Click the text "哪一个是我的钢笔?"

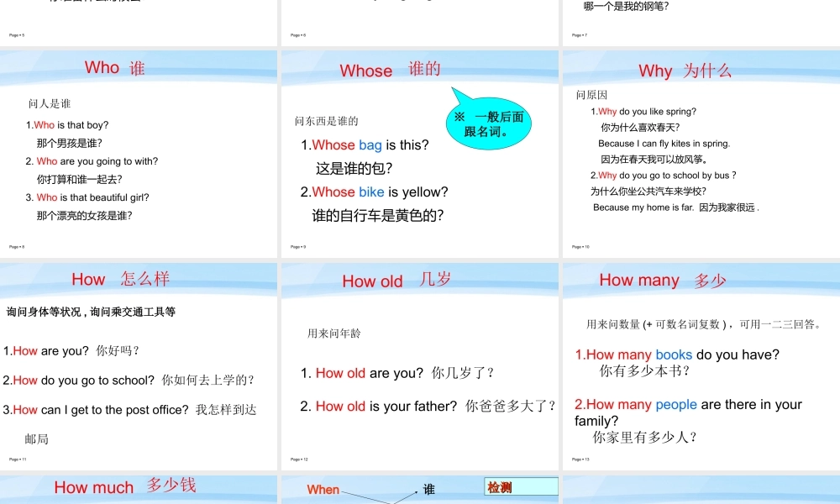[x=626, y=7]
